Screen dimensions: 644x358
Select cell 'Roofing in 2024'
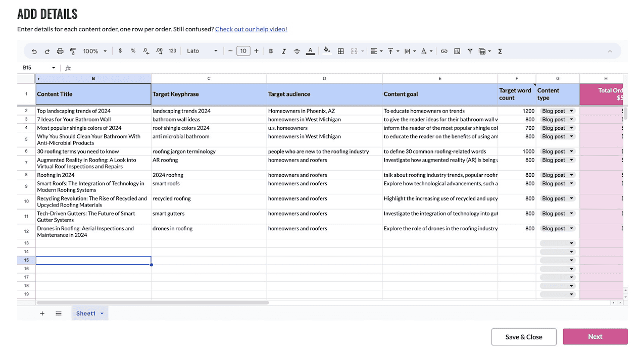pos(93,175)
